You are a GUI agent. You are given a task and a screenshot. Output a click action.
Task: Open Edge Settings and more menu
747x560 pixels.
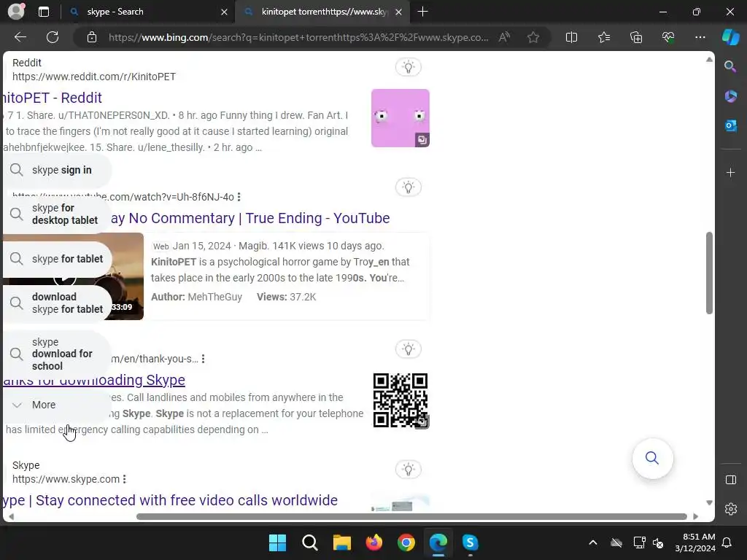700,37
